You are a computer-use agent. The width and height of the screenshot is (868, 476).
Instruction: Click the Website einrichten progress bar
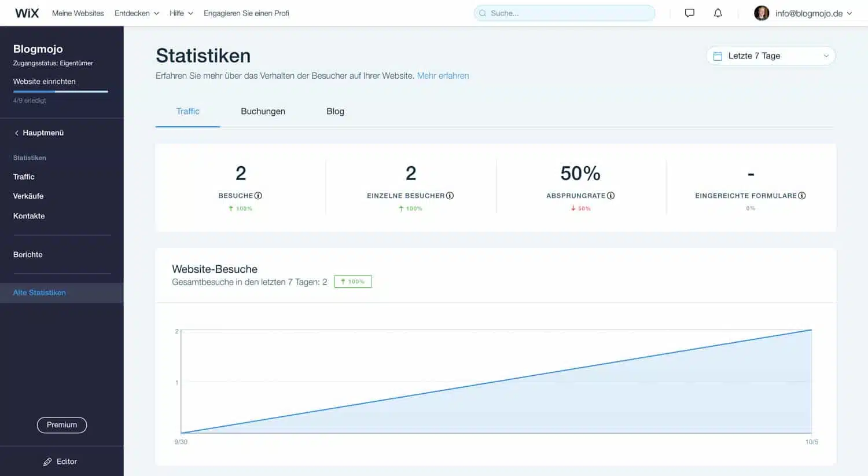[61, 91]
